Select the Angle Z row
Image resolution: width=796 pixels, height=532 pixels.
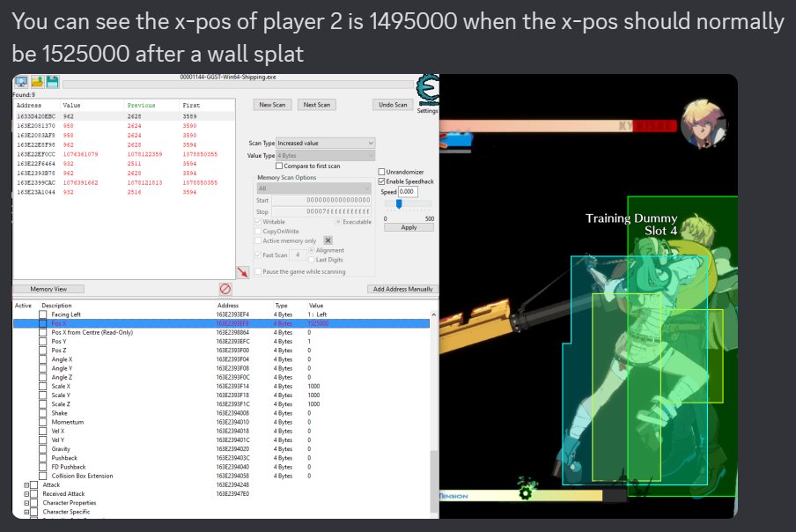[221, 377]
